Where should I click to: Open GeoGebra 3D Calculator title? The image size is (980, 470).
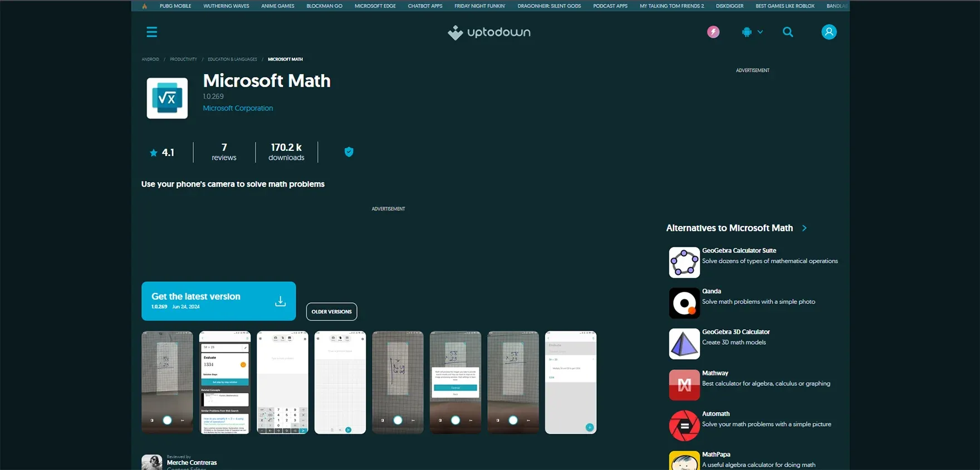736,332
